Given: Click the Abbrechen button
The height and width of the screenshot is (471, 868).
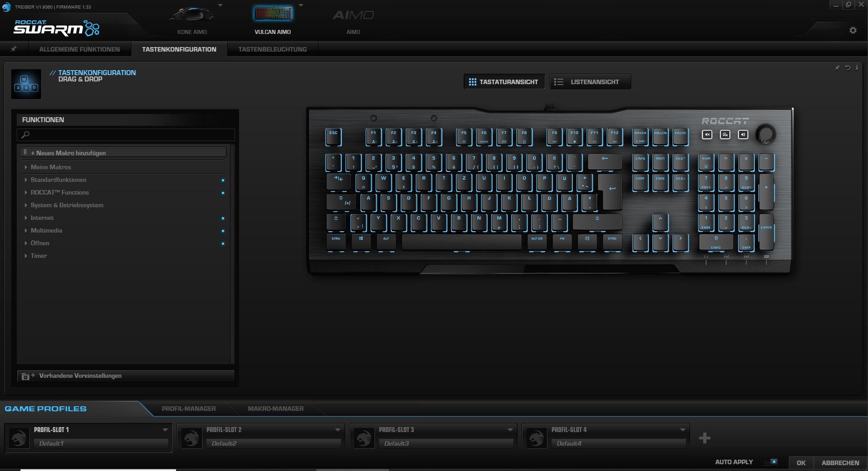Looking at the screenshot, I should [x=840, y=462].
